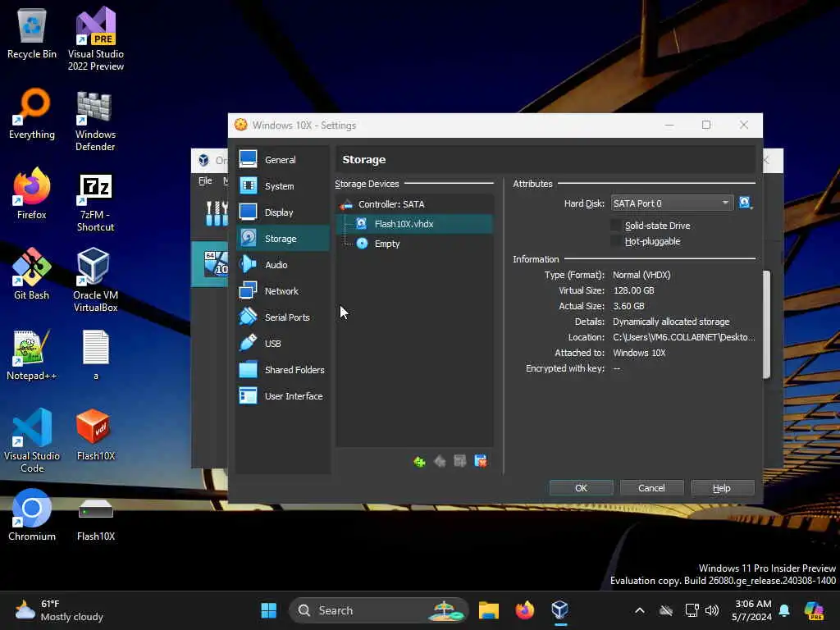Open the Everything search shortcut
The width and height of the screenshot is (840, 630).
pyautogui.click(x=32, y=114)
